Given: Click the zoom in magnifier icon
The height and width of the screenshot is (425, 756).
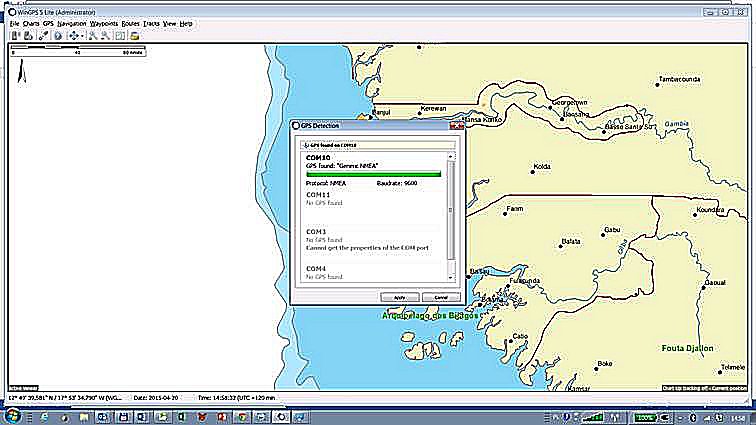Looking at the screenshot, I should 93,35.
